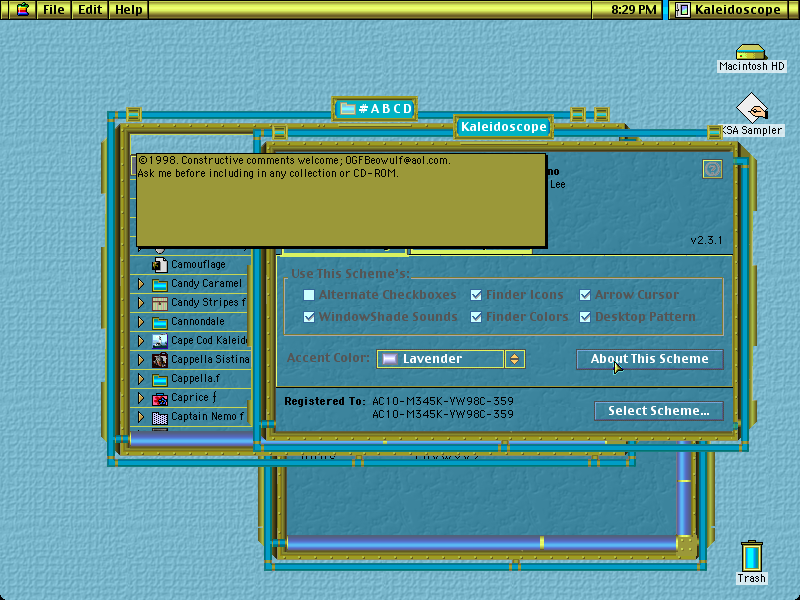Viewport: 800px width, 600px height.
Task: Select the Captain Nemo f icon
Action: pos(160,417)
